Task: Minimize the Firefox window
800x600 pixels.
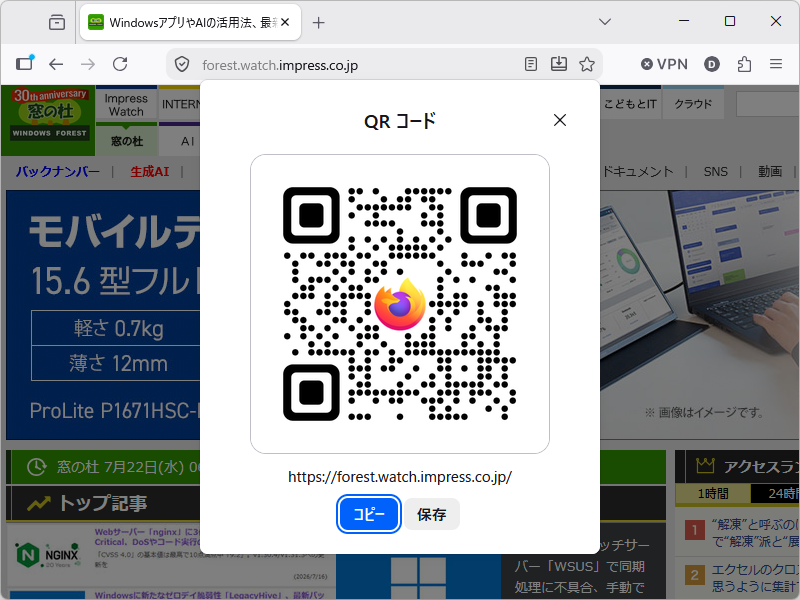Action: 684,21
